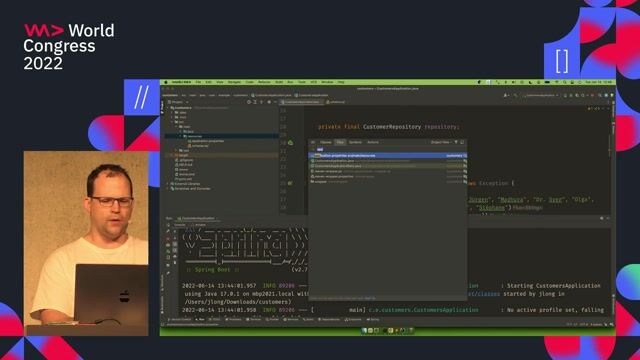Select maven-wrapper.properties search result
This screenshot has width=640, height=360.
click(388, 176)
